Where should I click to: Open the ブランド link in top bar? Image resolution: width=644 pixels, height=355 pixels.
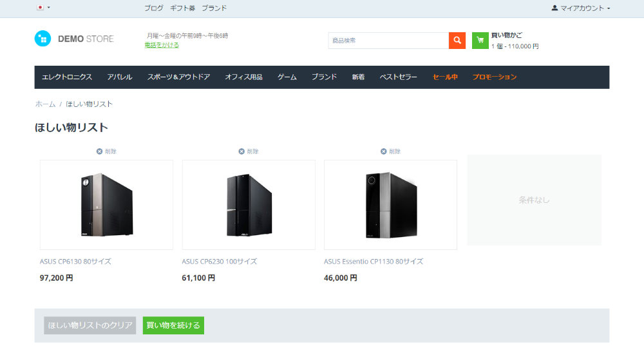(214, 8)
